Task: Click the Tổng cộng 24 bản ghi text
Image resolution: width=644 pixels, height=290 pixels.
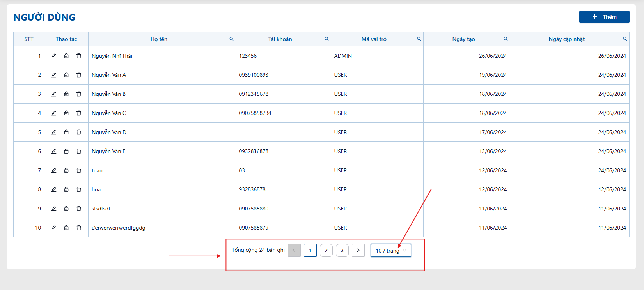Action: [x=258, y=250]
